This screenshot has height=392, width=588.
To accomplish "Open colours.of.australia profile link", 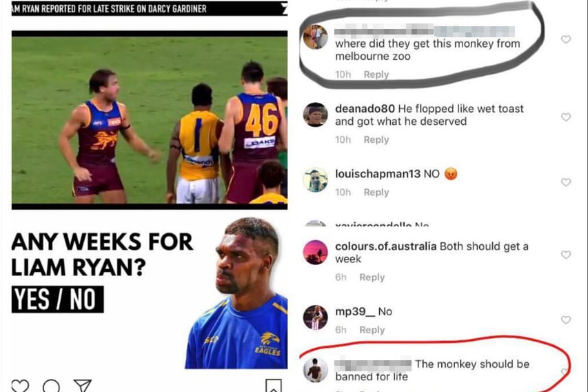I will point(385,246).
